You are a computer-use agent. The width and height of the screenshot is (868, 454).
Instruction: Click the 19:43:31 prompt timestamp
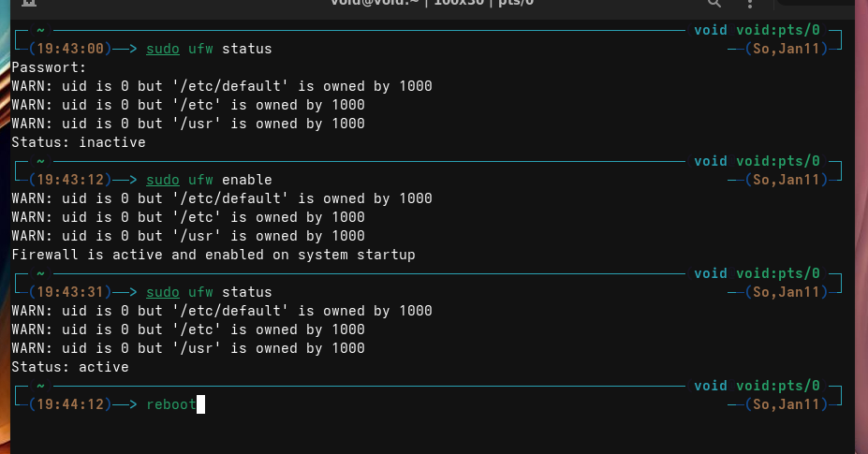tap(70, 292)
